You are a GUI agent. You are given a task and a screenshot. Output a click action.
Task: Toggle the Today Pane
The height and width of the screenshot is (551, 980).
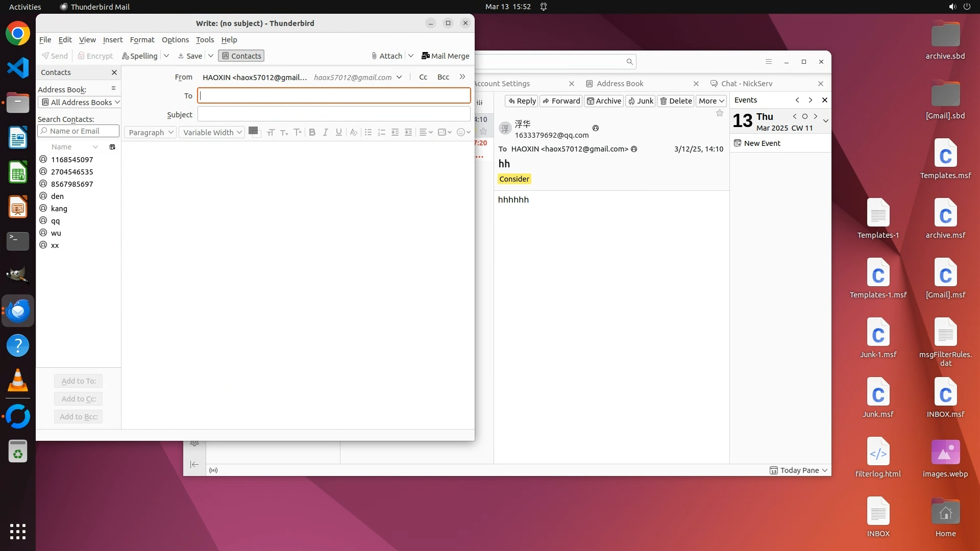[x=799, y=470]
